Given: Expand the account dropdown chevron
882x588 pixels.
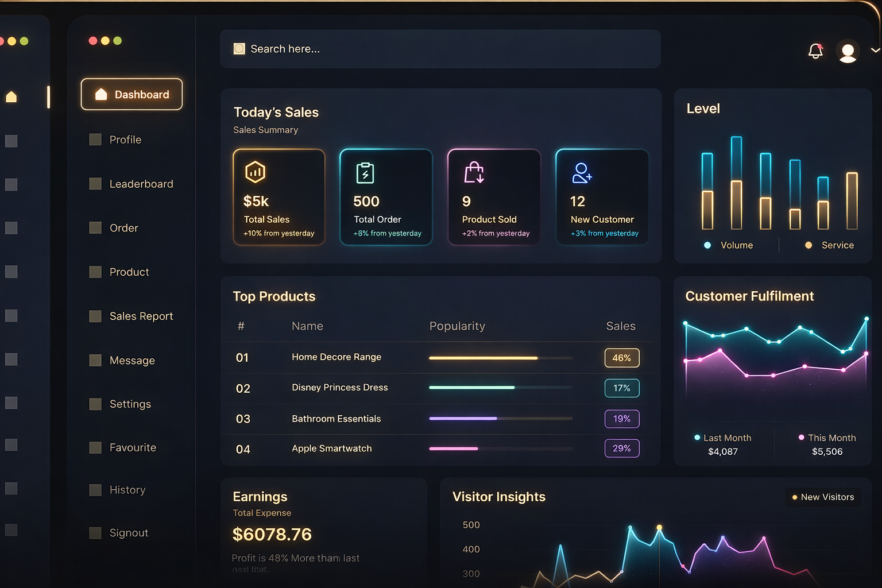Looking at the screenshot, I should [875, 51].
